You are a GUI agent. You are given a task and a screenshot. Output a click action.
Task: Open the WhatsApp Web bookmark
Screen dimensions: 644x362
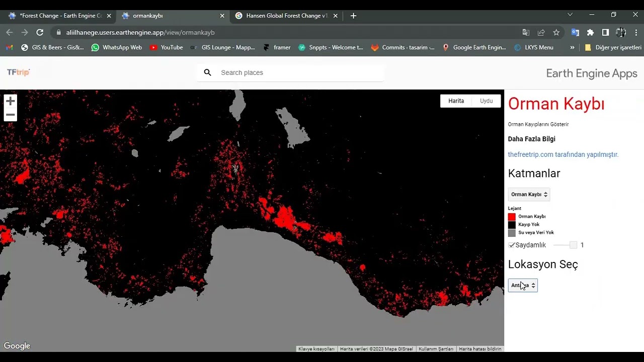tap(117, 47)
